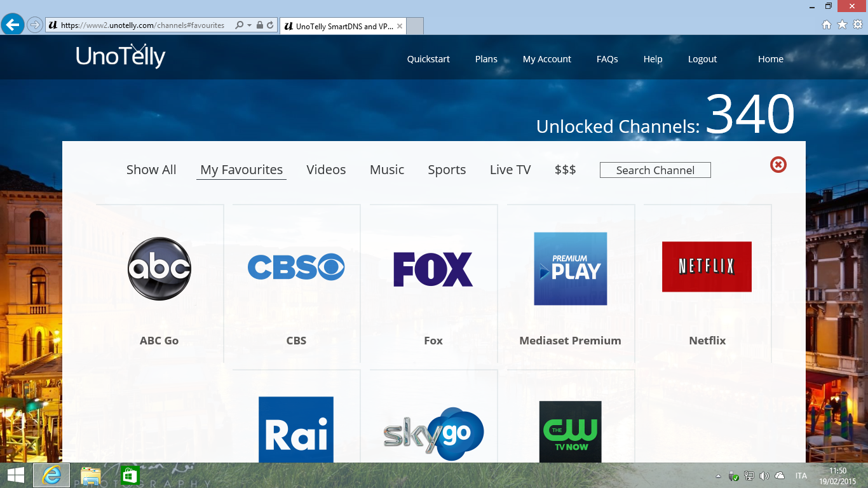Screen dimensions: 868x488
Task: Click the Netflix channel name text
Action: 707,341
